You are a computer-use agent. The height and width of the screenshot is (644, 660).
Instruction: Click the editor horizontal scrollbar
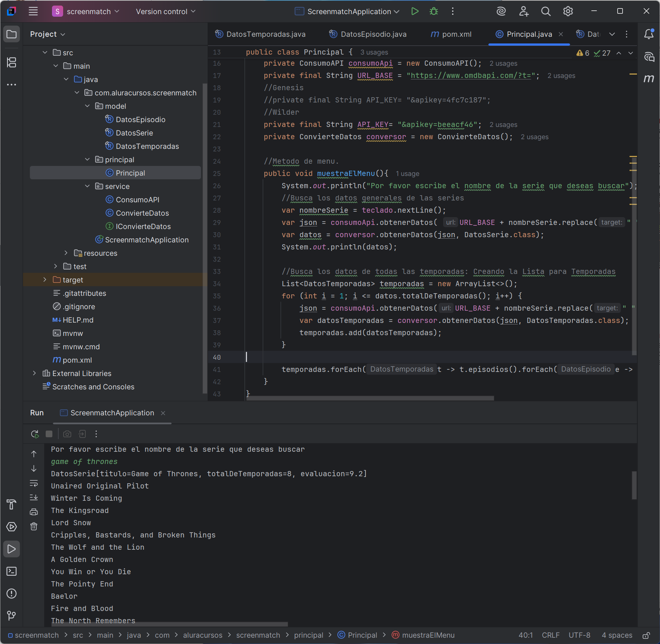point(371,398)
